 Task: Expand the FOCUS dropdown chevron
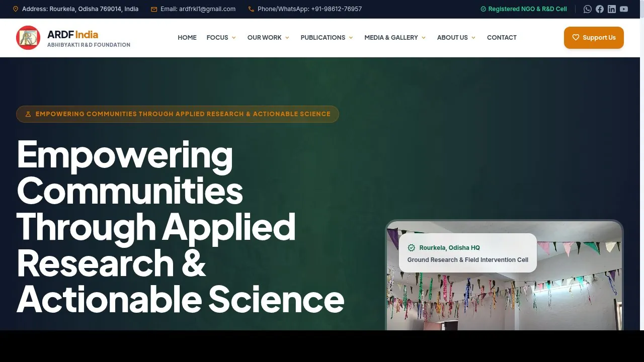[233, 38]
